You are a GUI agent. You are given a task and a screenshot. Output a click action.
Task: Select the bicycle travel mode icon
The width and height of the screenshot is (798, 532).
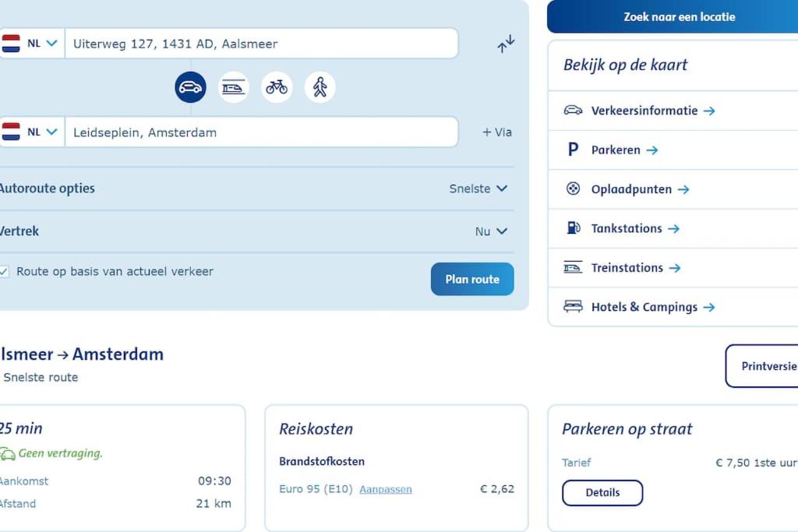[x=277, y=87]
